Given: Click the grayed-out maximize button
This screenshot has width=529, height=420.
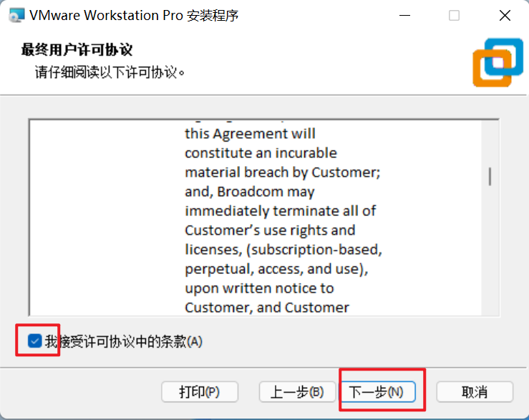Looking at the screenshot, I should (x=454, y=15).
